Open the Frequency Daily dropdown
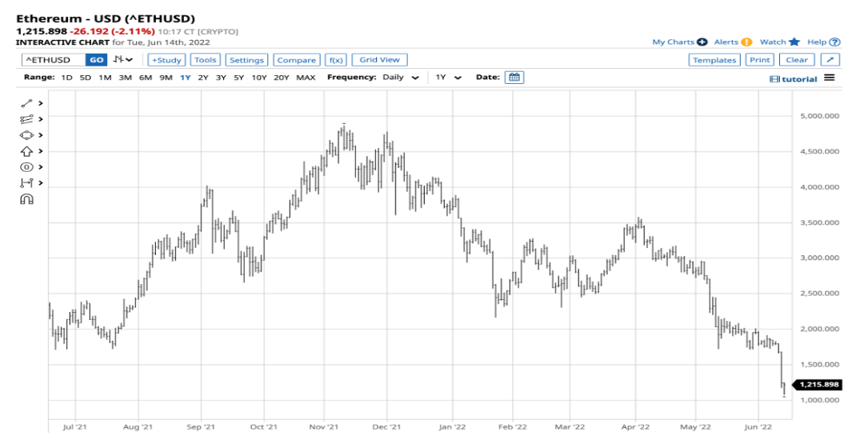Image resolution: width=868 pixels, height=444 pixels. pyautogui.click(x=400, y=78)
